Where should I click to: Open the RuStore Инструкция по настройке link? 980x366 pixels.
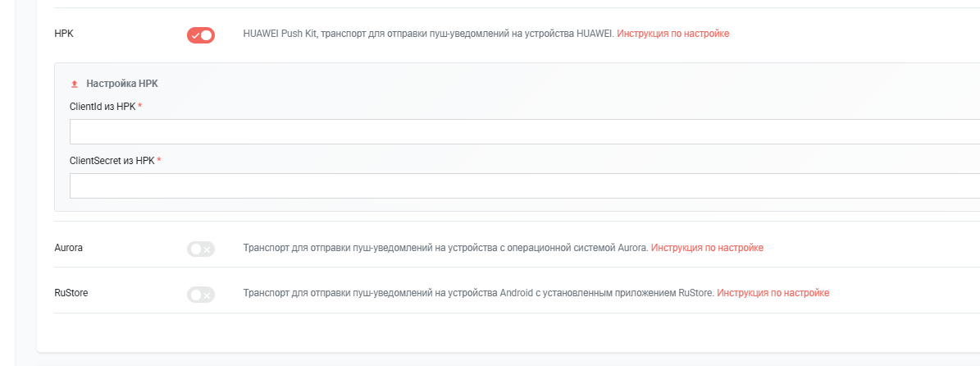click(773, 293)
